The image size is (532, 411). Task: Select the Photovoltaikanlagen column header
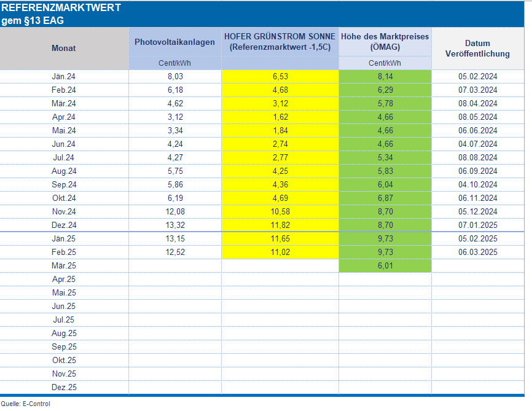[x=175, y=42]
